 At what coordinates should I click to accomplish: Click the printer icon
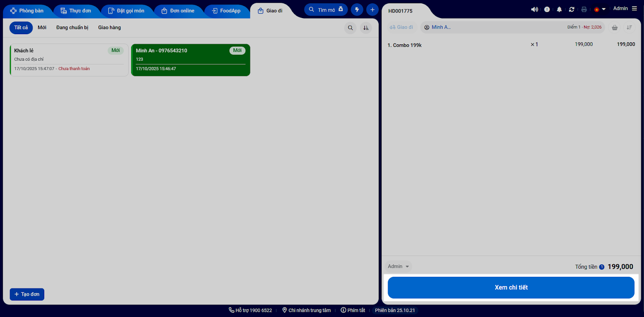[x=584, y=9]
